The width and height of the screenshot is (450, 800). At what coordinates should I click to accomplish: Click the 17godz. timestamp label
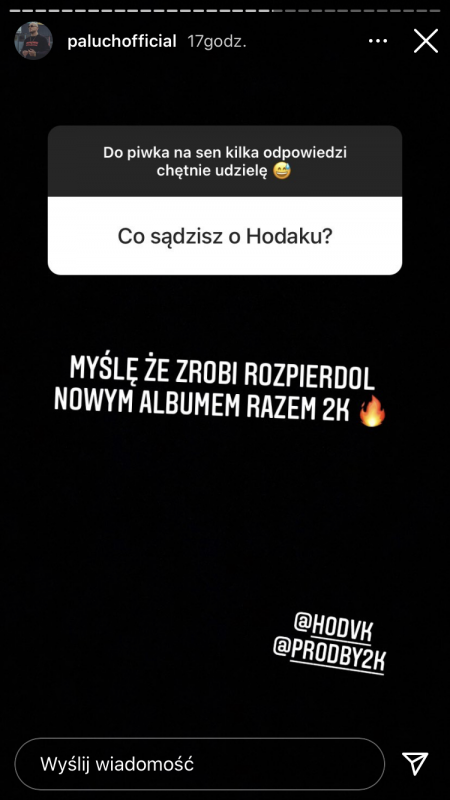217,41
